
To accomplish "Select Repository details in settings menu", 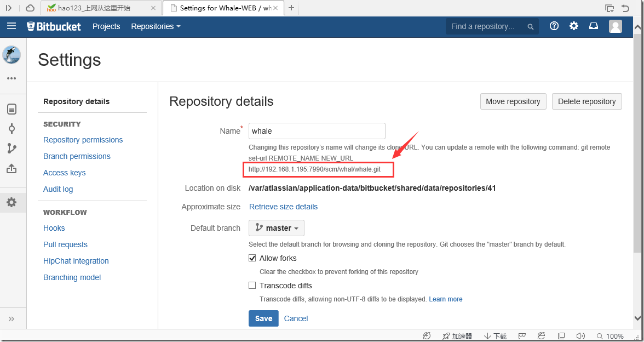I will 77,101.
